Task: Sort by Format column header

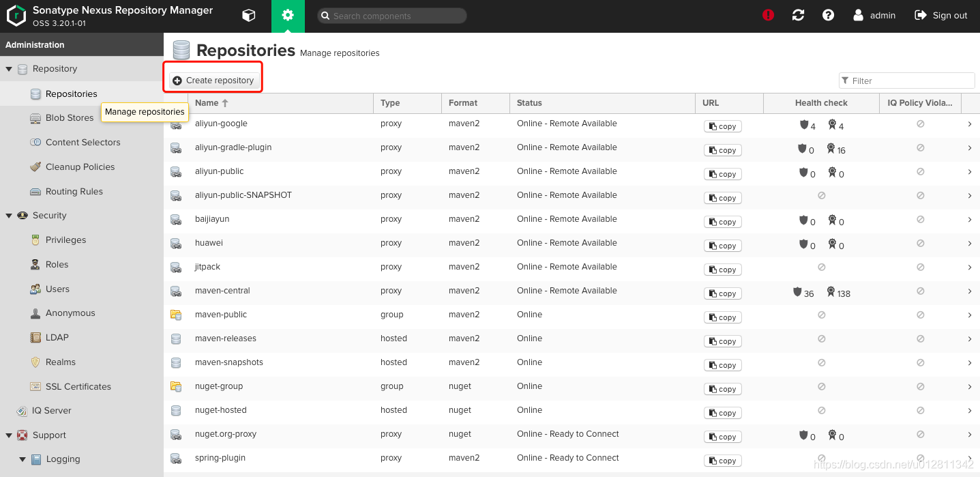Action: pos(476,103)
